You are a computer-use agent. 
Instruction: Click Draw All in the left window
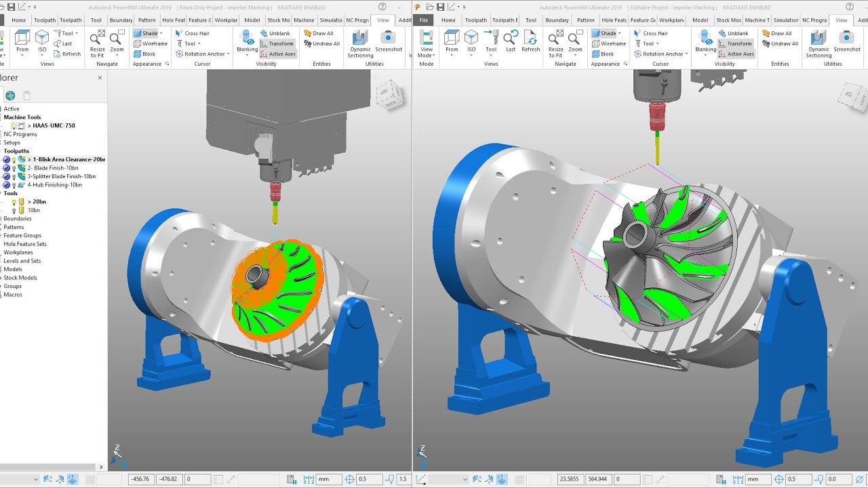pyautogui.click(x=318, y=33)
